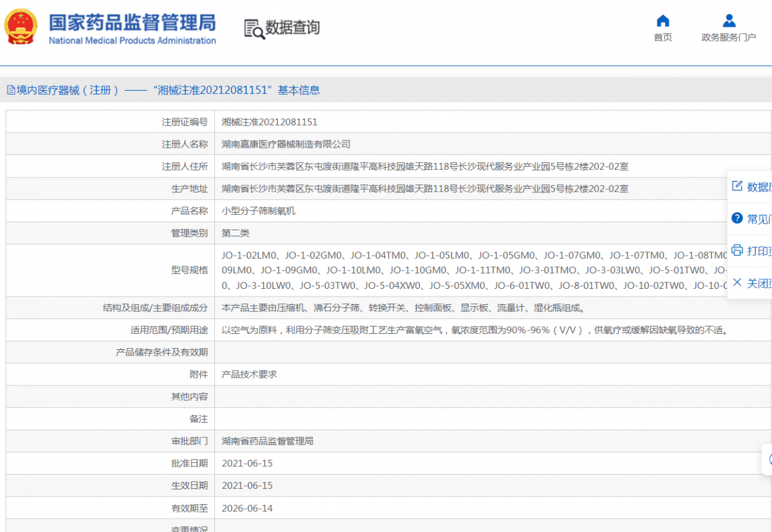
Task: Click the 管理类别 label cell
Action: (x=110, y=233)
